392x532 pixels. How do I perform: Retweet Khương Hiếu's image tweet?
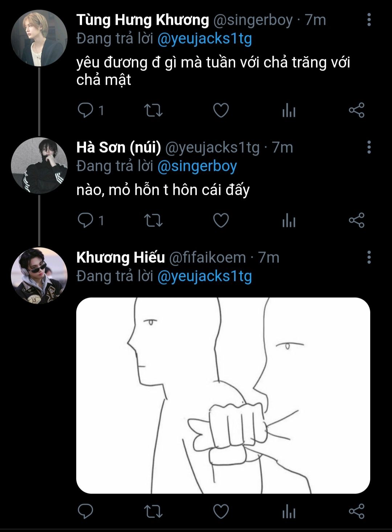(x=153, y=511)
